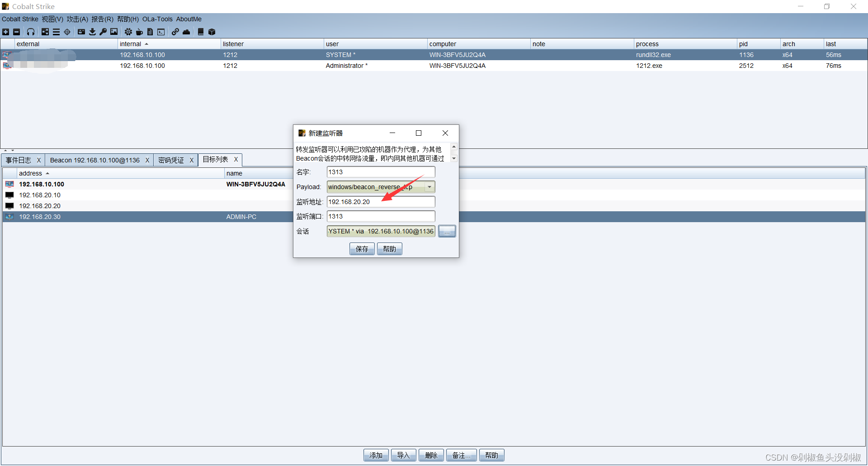
Task: Click the book help icon in toolbar
Action: click(201, 32)
